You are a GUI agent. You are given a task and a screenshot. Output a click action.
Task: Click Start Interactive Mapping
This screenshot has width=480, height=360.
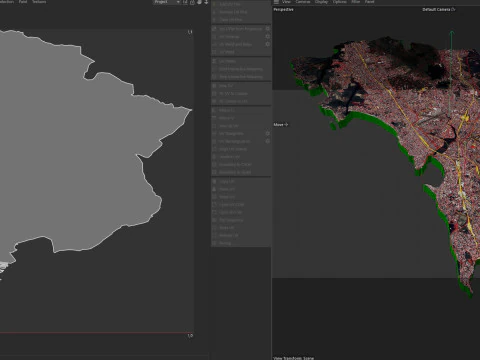(x=241, y=69)
